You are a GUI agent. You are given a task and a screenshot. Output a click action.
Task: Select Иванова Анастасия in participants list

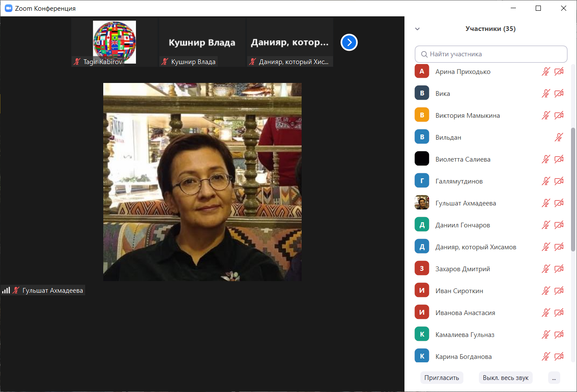pyautogui.click(x=465, y=313)
